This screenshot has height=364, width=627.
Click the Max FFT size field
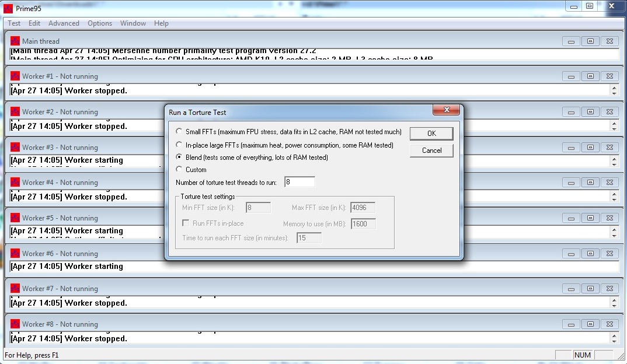[x=363, y=207]
